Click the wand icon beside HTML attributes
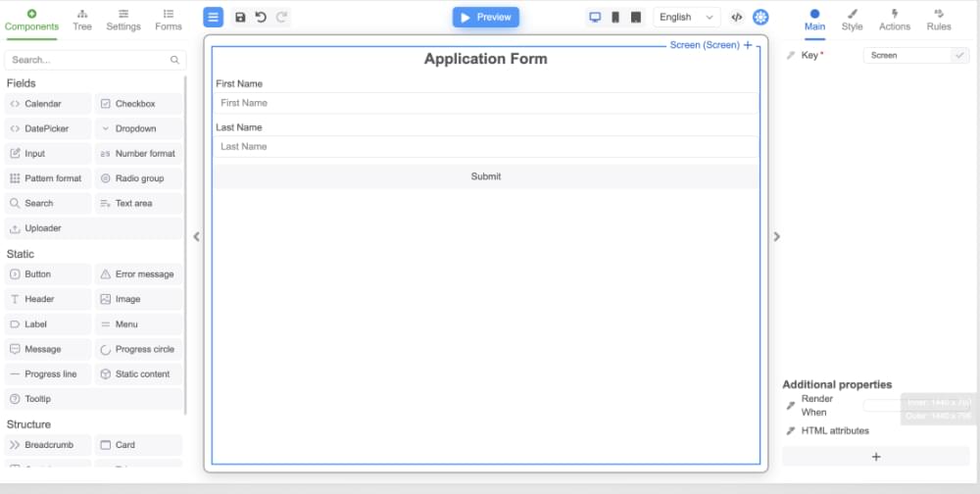 point(791,431)
